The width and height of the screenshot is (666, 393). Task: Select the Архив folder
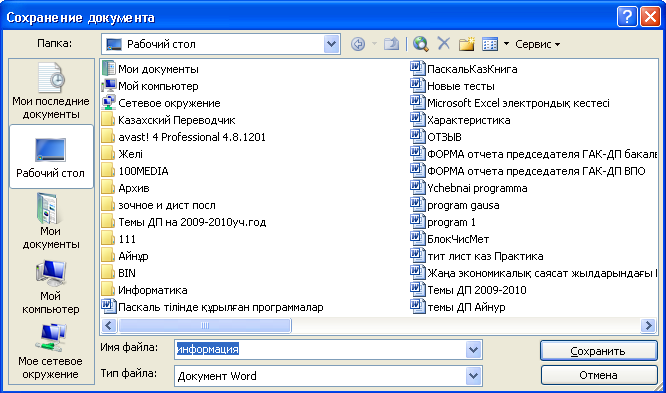coord(126,188)
